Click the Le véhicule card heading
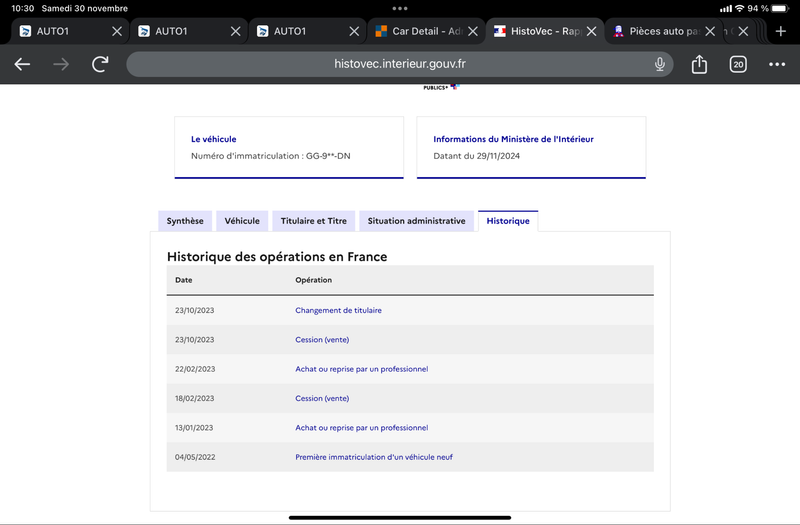 [213, 139]
